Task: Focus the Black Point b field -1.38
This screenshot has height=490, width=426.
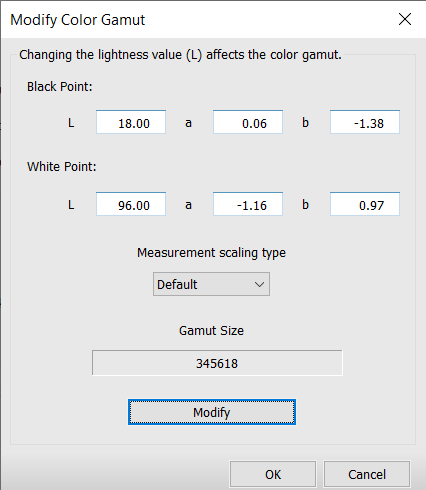Action: click(365, 122)
